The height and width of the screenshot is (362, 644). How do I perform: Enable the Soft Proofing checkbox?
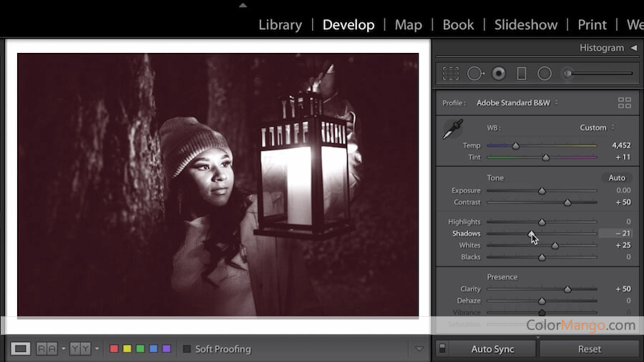point(187,349)
